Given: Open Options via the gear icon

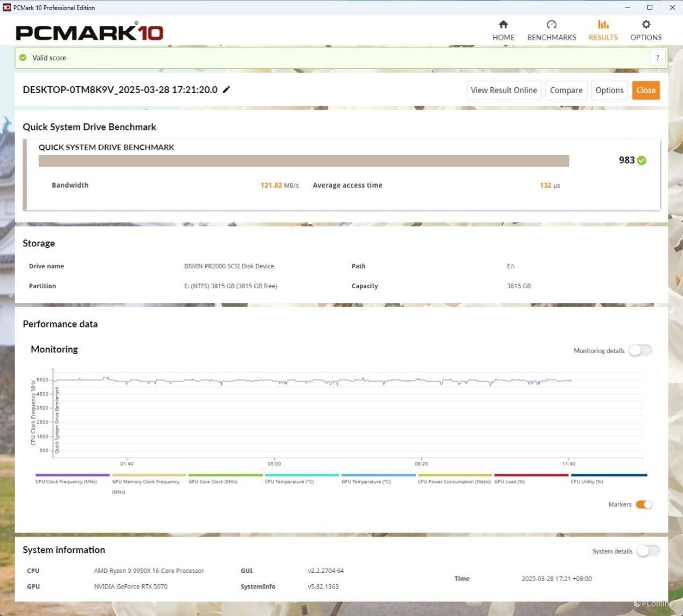Looking at the screenshot, I should click(646, 24).
